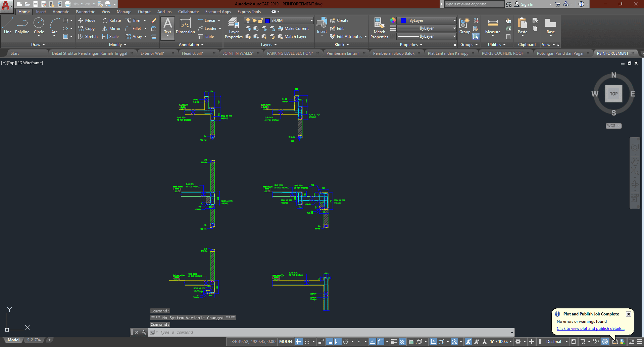Switch to Exterior Wall drawing tab
This screenshot has width=644, height=347.
click(152, 53)
